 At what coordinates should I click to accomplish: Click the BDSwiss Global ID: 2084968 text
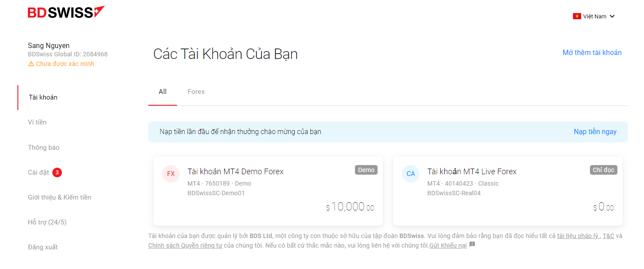68,55
